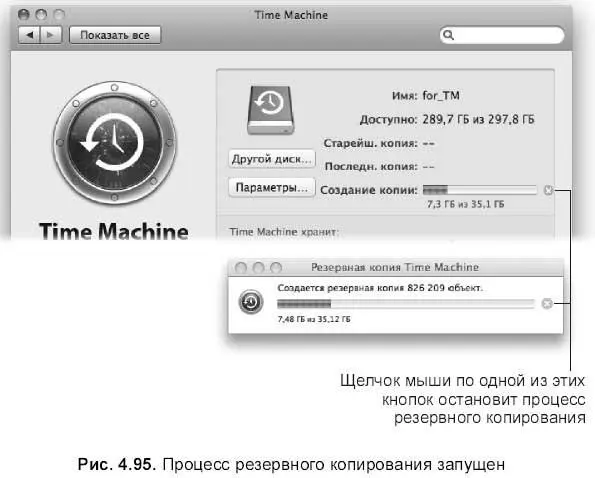Viewport: 595px width, 478px height.
Task: Click Time Machine icon in backup window
Action: 251,302
